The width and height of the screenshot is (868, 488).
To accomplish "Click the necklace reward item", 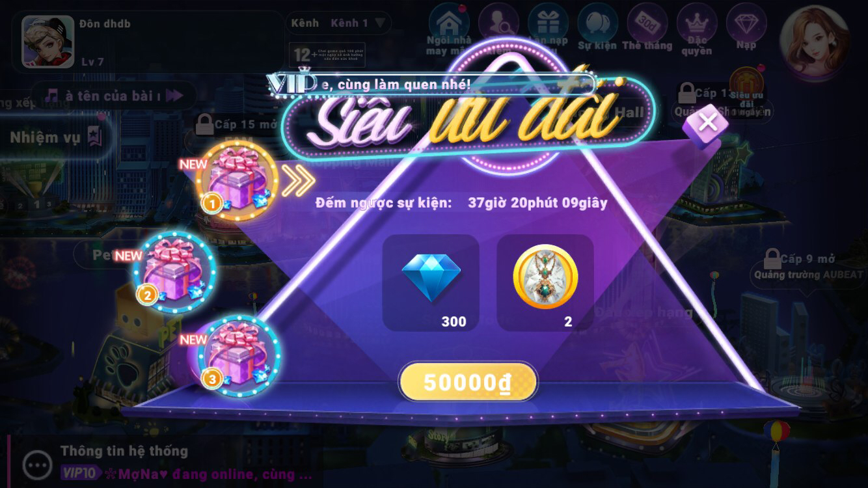I will click(545, 283).
